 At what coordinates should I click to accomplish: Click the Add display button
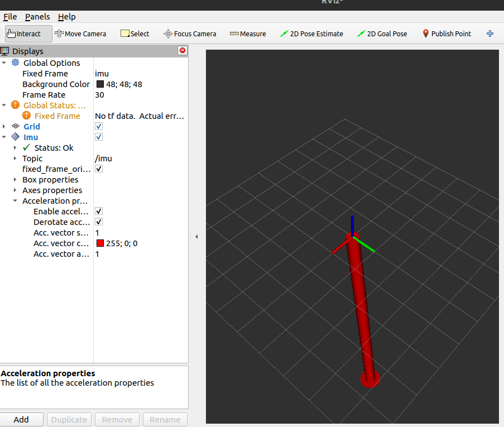coord(21,420)
